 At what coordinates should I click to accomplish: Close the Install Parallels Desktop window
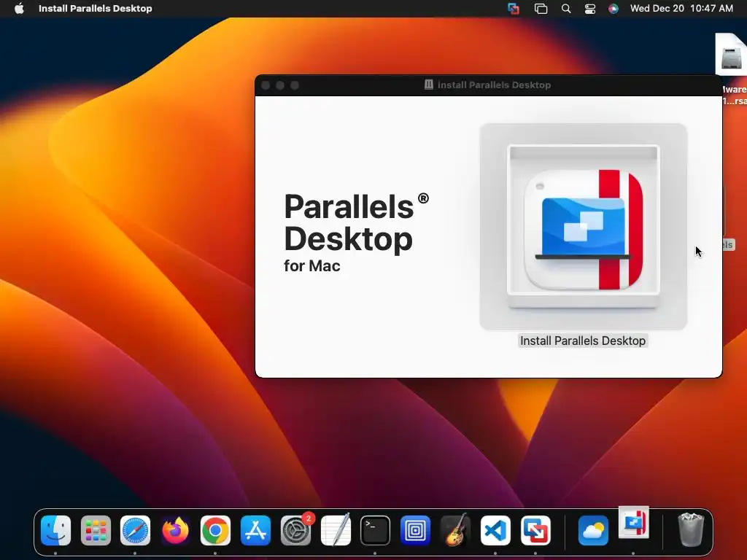[x=266, y=85]
